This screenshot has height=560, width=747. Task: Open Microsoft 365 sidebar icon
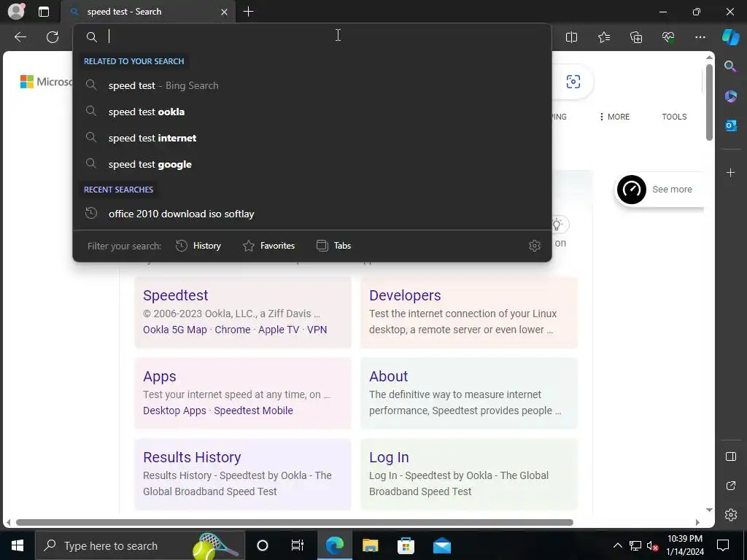pos(731,96)
